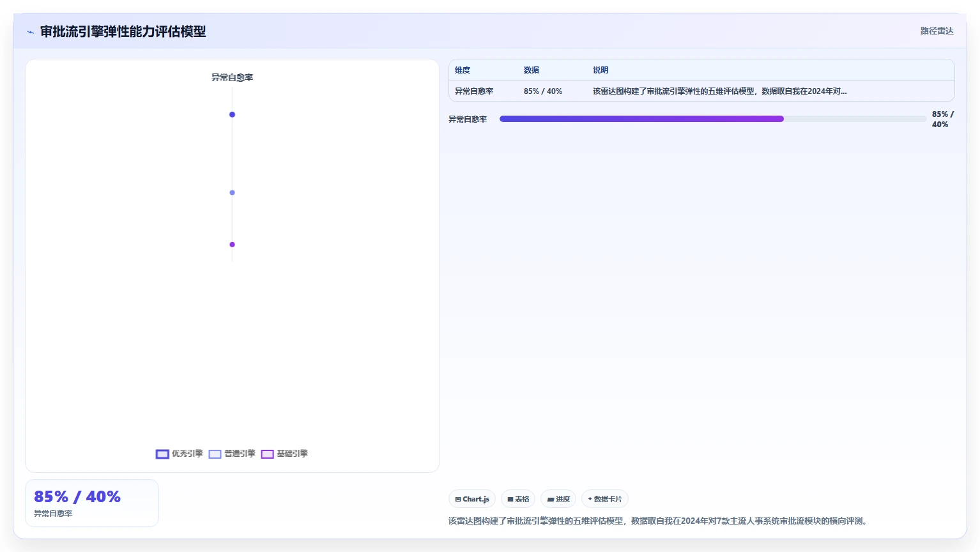980x552 pixels.
Task: Click the 说明 table column header
Action: tap(601, 70)
